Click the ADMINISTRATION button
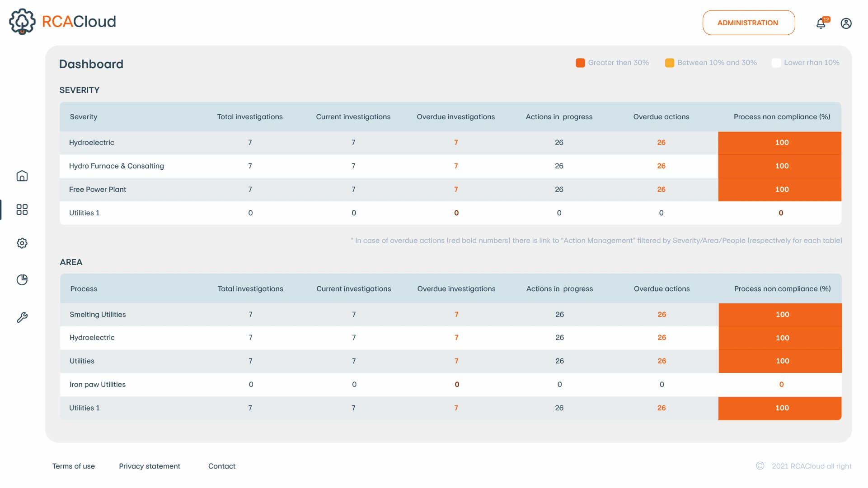The width and height of the screenshot is (868, 488). 748,23
